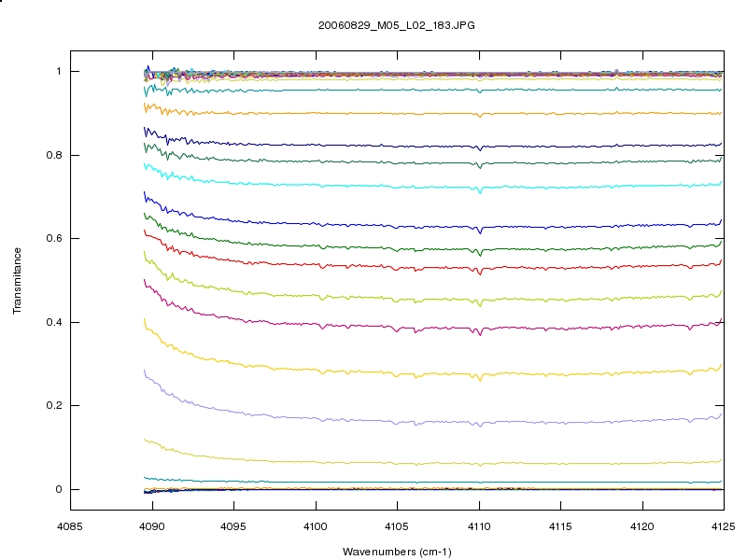Screen dimensions: 747x560
Task: Click y-axis tick label 0.8
Action: [x=54, y=155]
